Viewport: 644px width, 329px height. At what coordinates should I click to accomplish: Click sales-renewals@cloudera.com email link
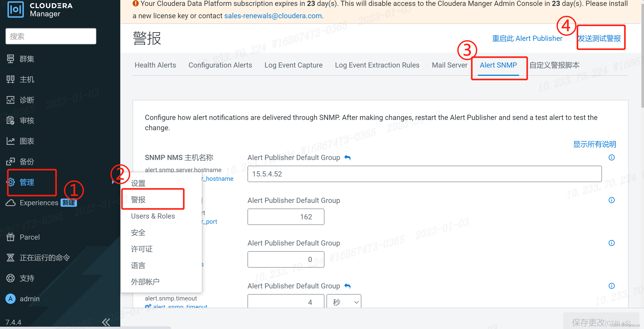point(273,16)
